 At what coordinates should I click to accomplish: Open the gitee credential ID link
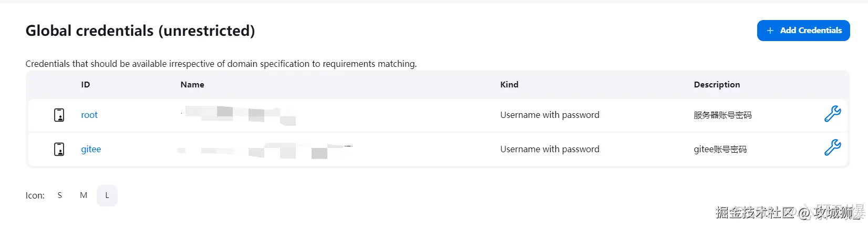point(91,149)
